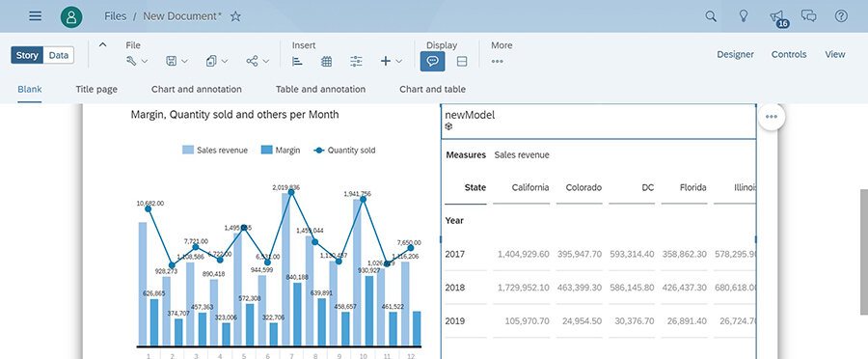Open the discussions chat icon

pos(809,16)
